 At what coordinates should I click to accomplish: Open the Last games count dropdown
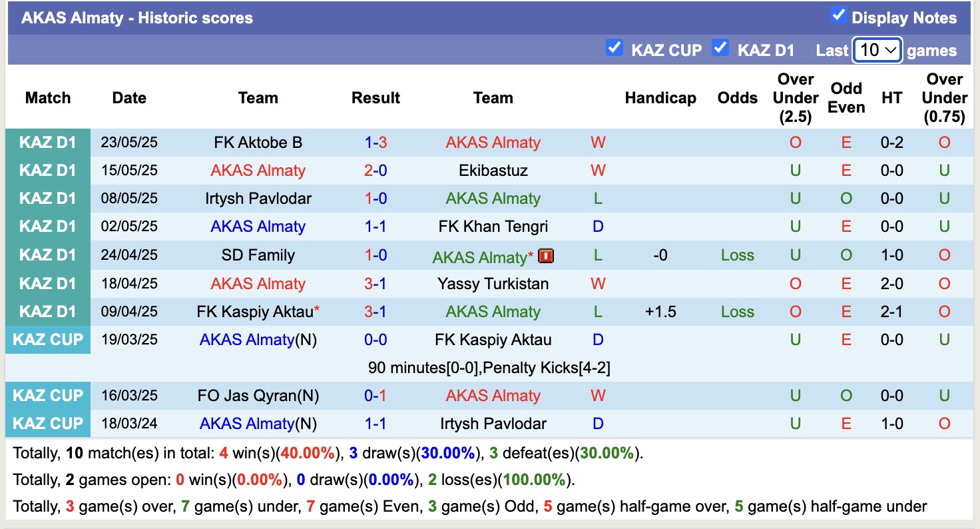point(877,49)
